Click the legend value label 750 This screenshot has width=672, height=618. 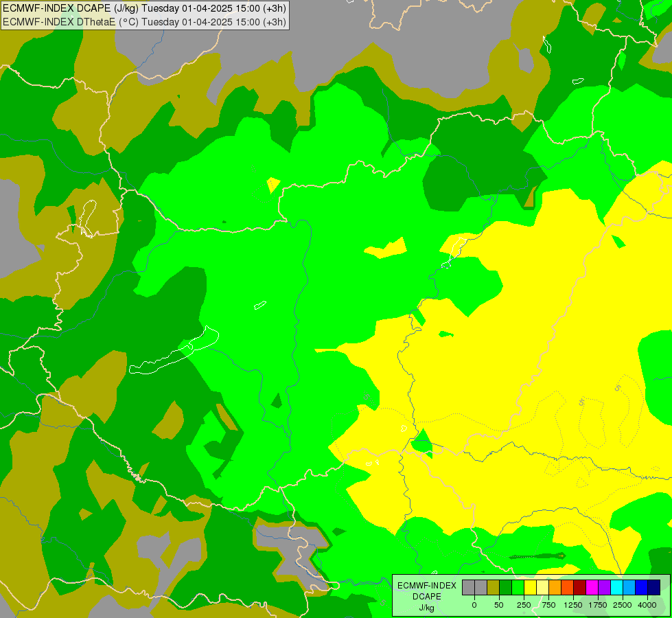pos(548,605)
